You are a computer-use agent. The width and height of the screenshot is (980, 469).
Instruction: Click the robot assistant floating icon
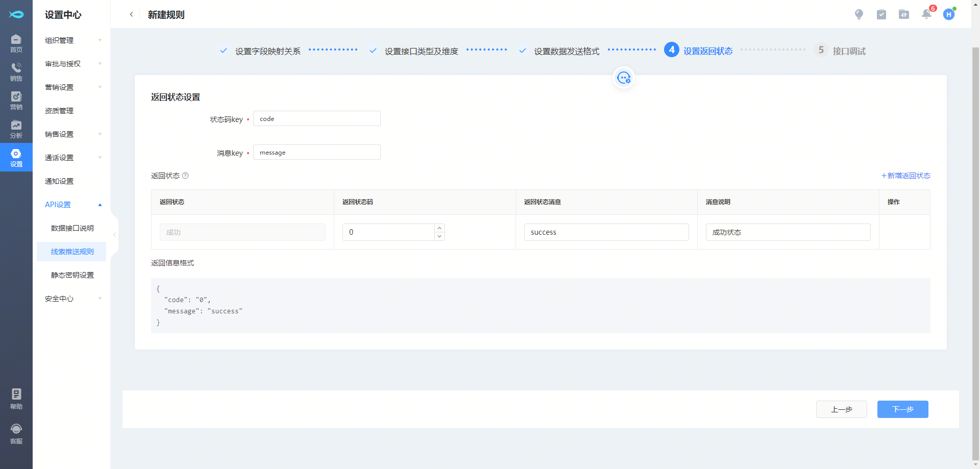click(624, 78)
